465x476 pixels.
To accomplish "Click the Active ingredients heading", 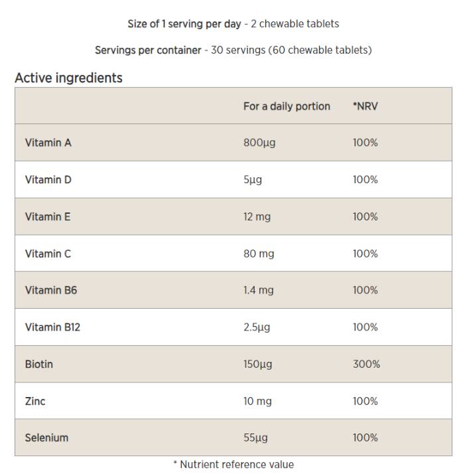I will coord(68,78).
